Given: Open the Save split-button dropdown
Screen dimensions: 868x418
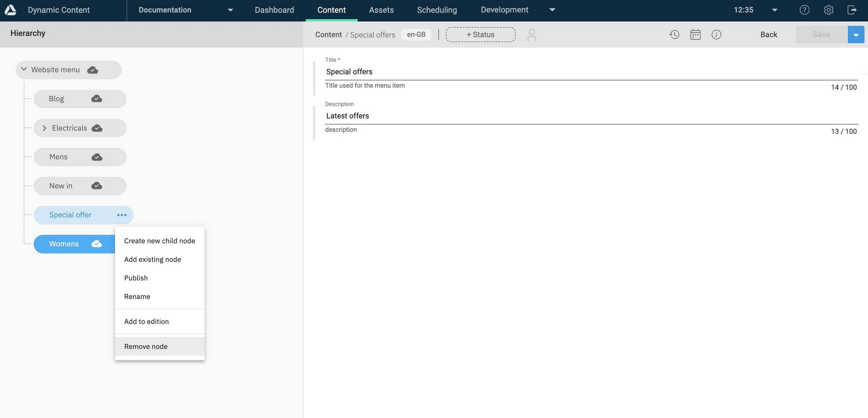Looking at the screenshot, I should coord(856,34).
